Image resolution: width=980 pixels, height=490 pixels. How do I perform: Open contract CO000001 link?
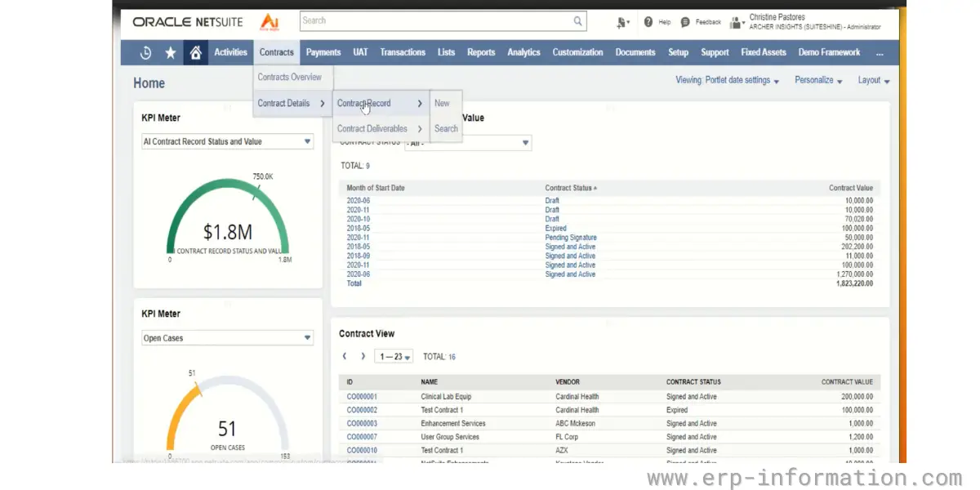tap(362, 397)
